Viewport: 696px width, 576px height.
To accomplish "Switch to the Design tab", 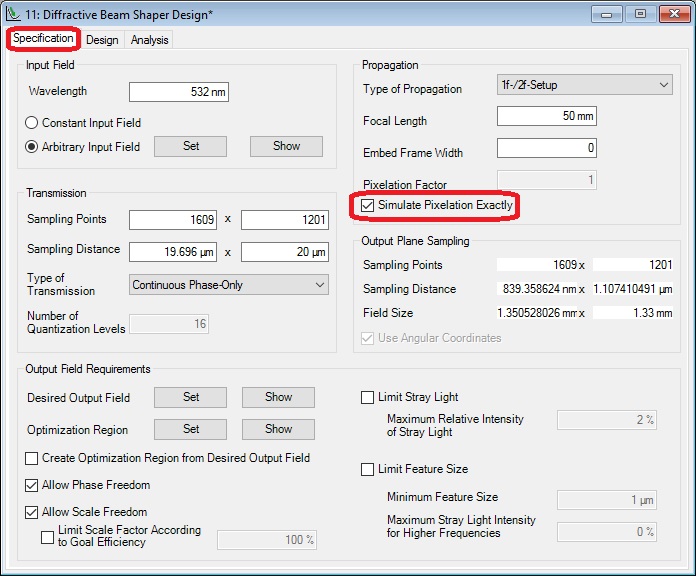I will 102,40.
